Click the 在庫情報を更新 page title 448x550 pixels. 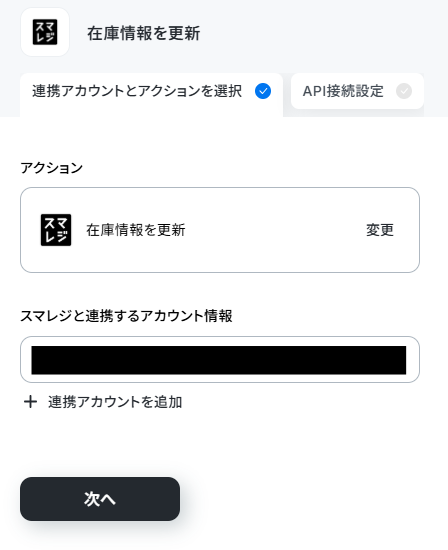pos(143,33)
